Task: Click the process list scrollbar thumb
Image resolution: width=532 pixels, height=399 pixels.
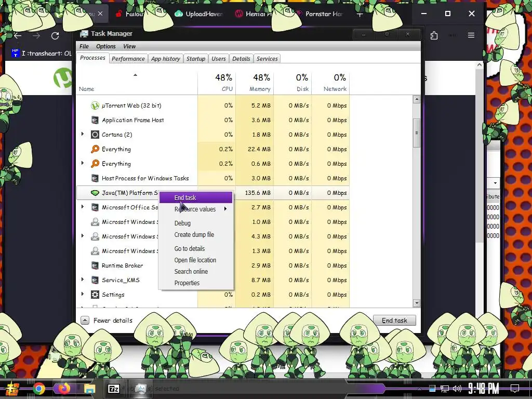Action: 417,133
